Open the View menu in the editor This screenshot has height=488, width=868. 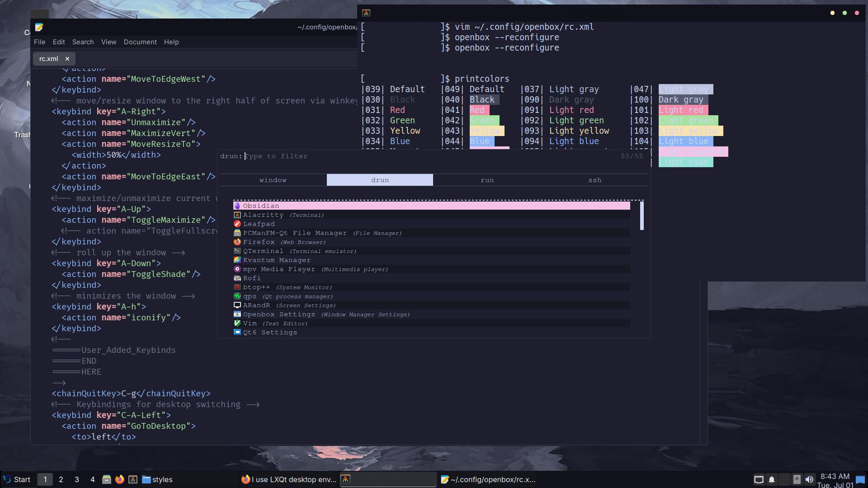[109, 42]
